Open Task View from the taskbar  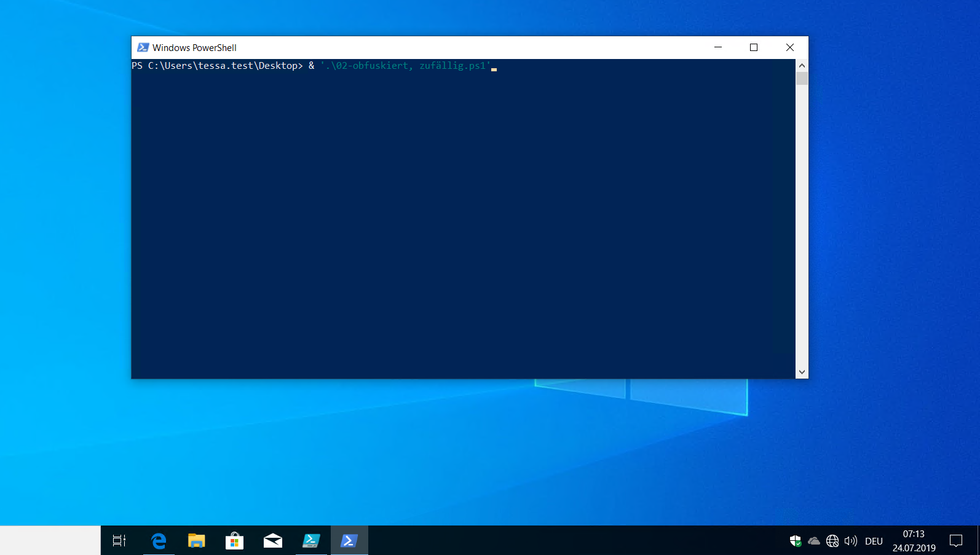tap(119, 541)
